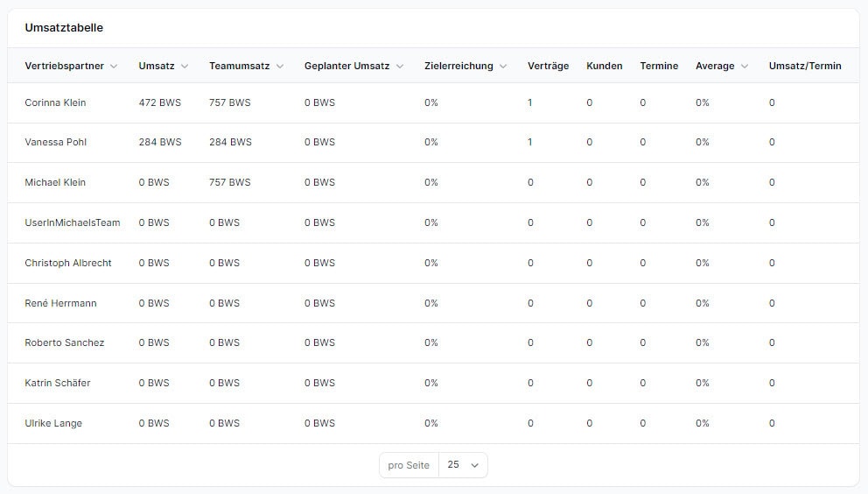Viewport: 868px width, 494px height.
Task: Click René Herrmann in the list
Action: pyautogui.click(x=61, y=303)
